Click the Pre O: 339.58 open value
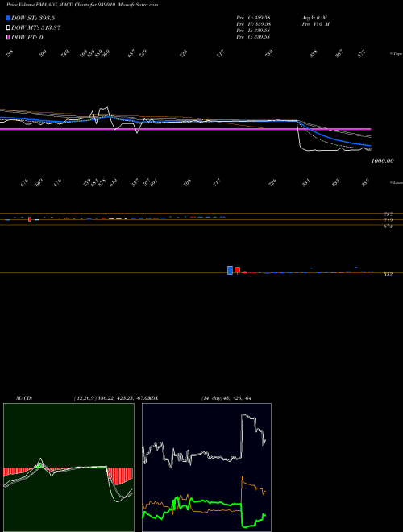This screenshot has height=532, width=403. (253, 17)
